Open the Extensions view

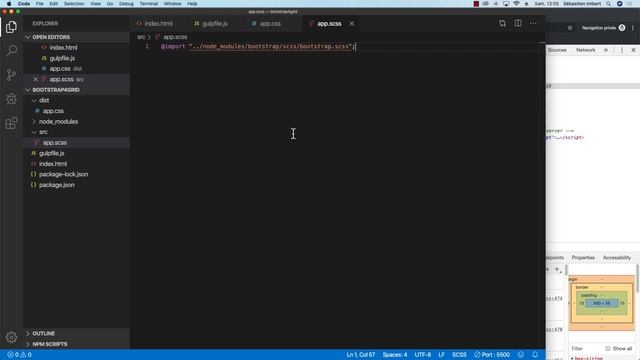(x=11, y=123)
